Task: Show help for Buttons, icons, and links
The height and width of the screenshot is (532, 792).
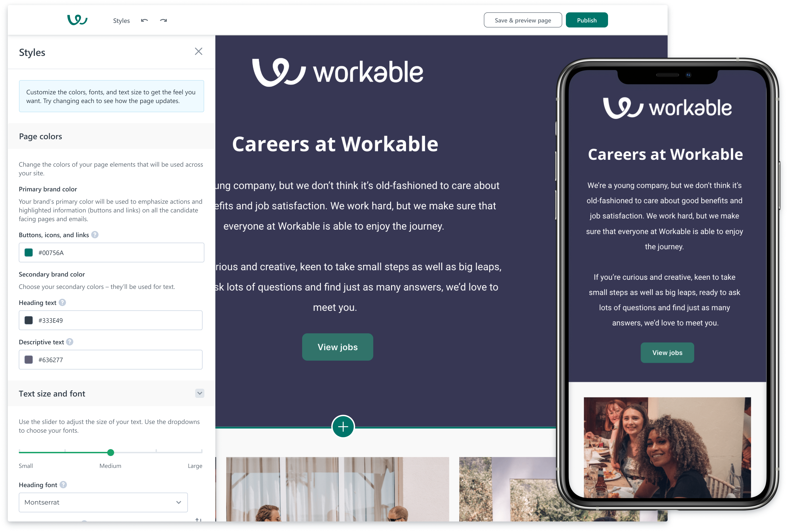Action: 95,235
